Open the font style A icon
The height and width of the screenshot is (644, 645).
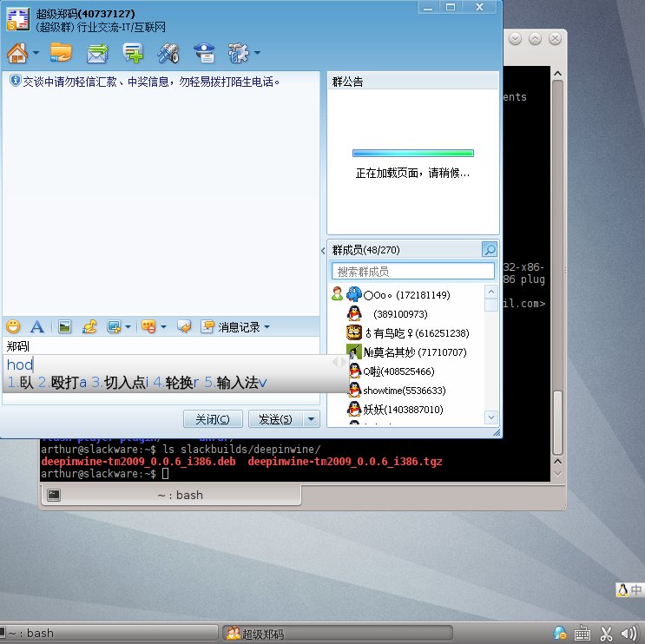point(37,327)
